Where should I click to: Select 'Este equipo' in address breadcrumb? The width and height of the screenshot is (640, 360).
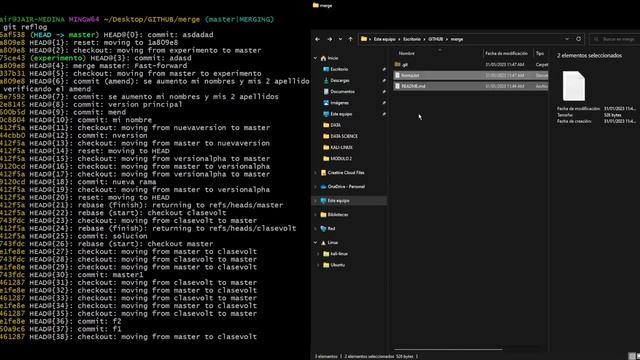pos(384,39)
